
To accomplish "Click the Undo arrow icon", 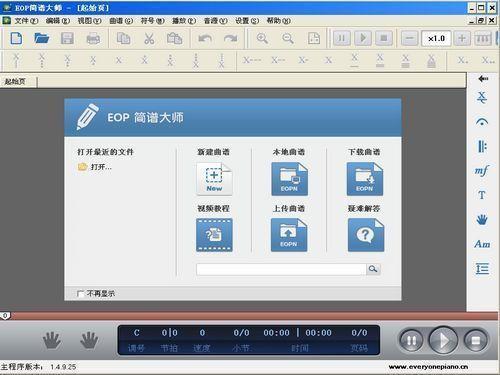I will tap(205, 39).
